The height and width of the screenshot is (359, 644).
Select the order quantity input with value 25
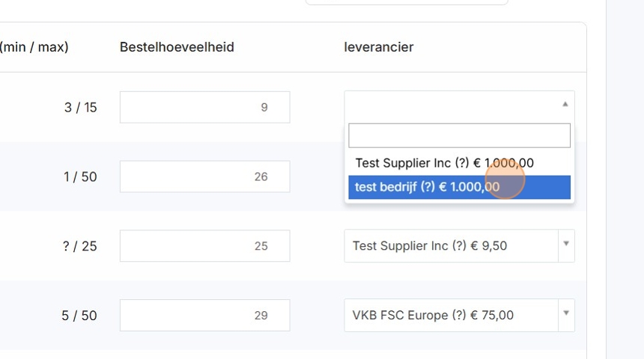[x=204, y=246]
